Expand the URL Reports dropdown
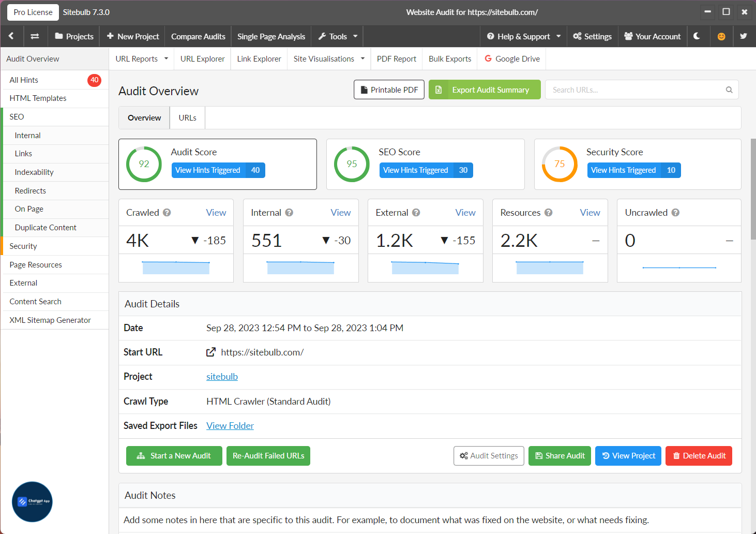756x534 pixels. point(142,58)
